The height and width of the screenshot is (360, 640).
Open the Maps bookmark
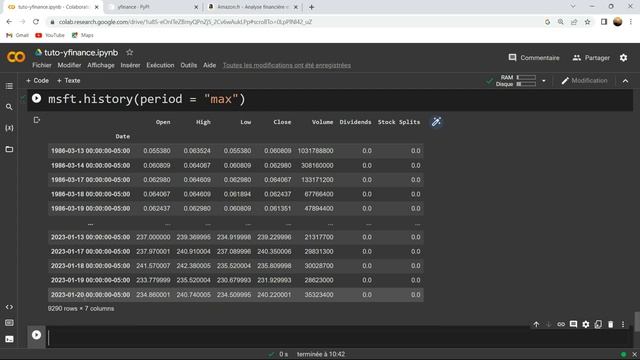click(x=83, y=36)
